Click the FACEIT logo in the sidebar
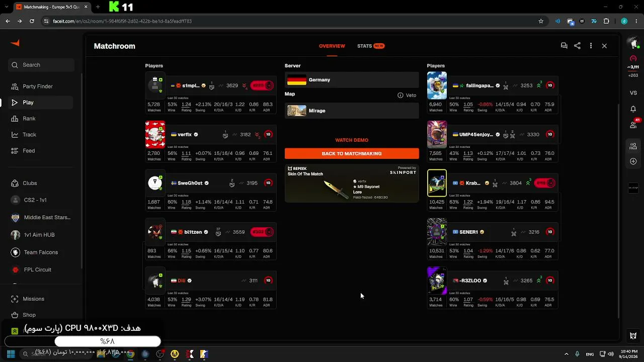644x362 pixels. (15, 43)
